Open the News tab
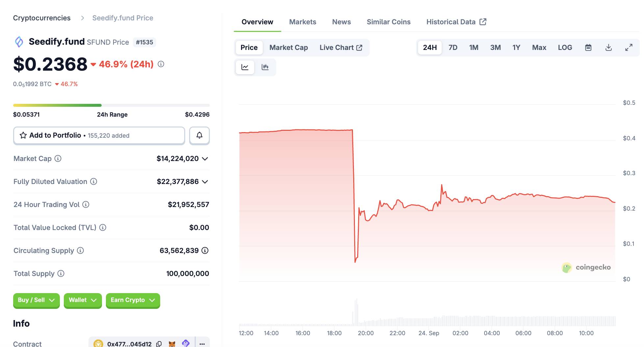 pos(341,22)
